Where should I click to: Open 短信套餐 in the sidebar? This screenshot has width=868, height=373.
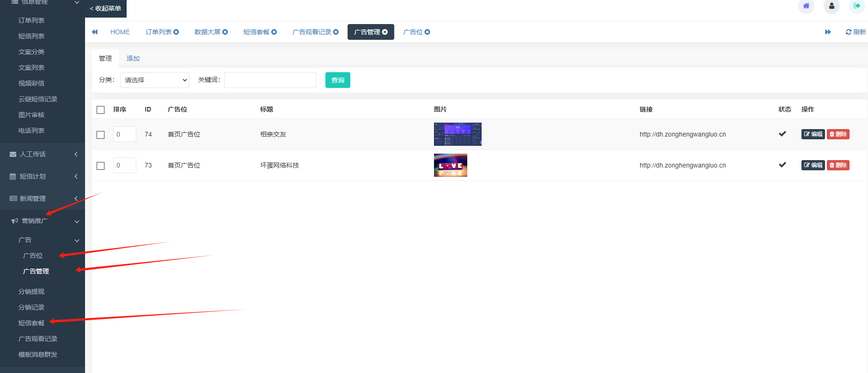pyautogui.click(x=31, y=323)
